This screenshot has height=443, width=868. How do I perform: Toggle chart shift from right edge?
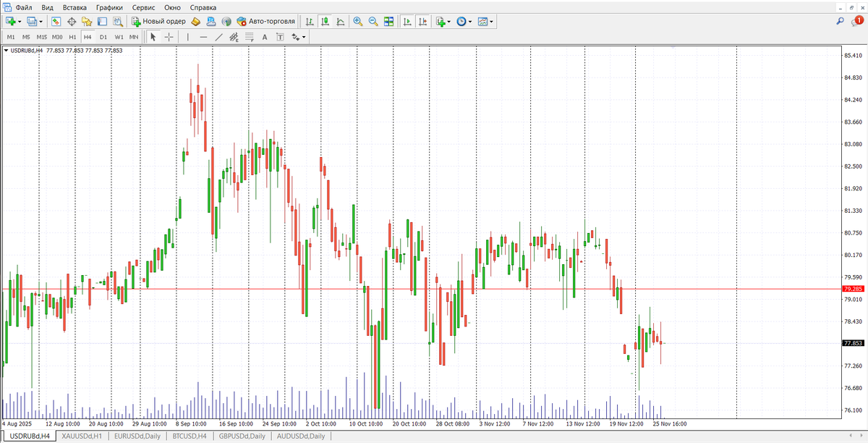coord(423,22)
